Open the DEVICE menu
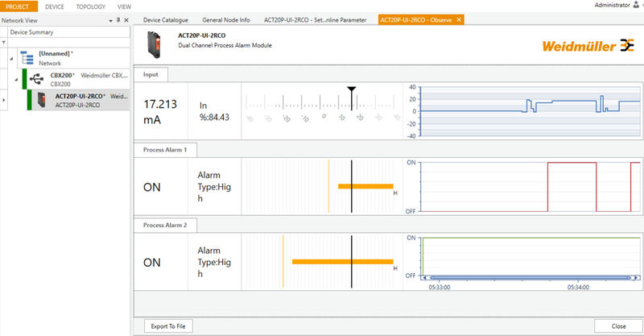The height and width of the screenshot is (336, 644). click(55, 6)
